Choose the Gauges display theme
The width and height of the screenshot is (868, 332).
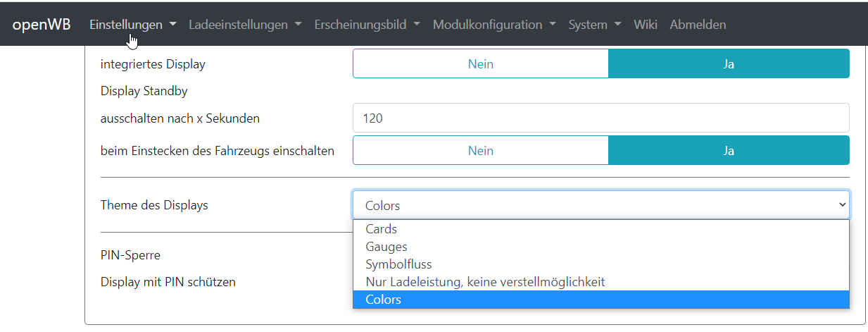point(386,247)
